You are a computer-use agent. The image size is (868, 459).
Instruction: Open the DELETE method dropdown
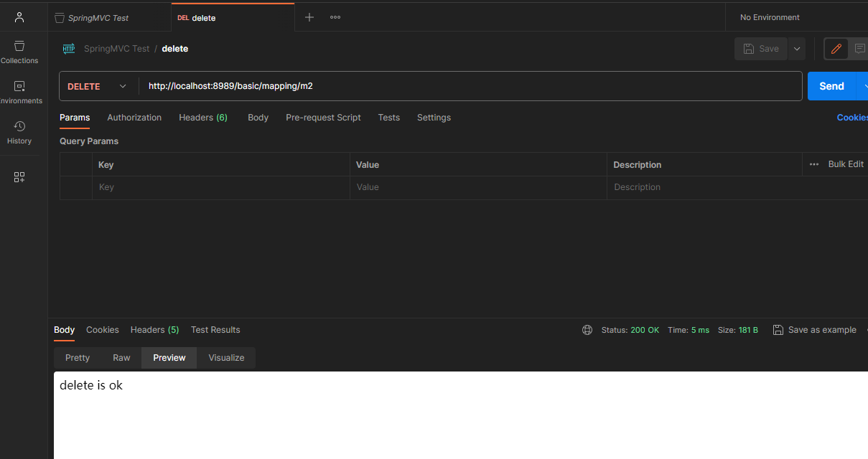(98, 86)
